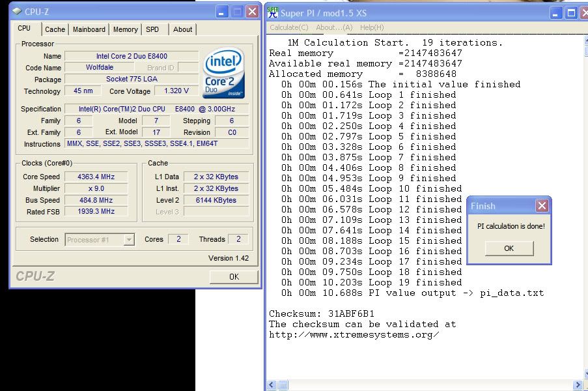
Task: Click OK in the Finish dialog
Action: [509, 248]
